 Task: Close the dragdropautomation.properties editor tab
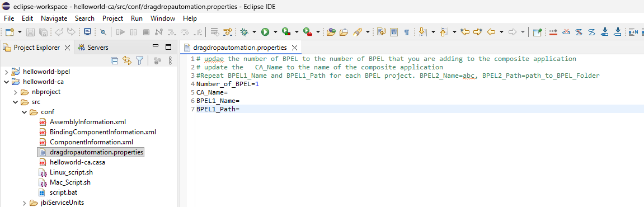(x=294, y=48)
